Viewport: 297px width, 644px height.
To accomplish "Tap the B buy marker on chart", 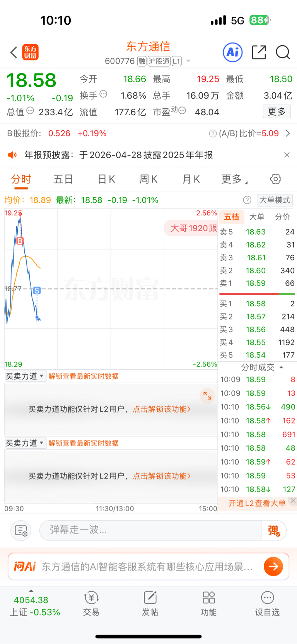I will [x=20, y=241].
